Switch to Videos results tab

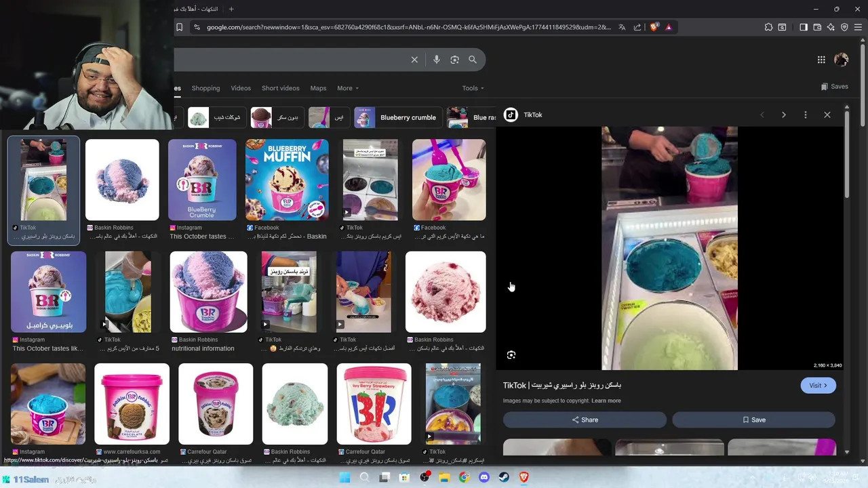[241, 88]
